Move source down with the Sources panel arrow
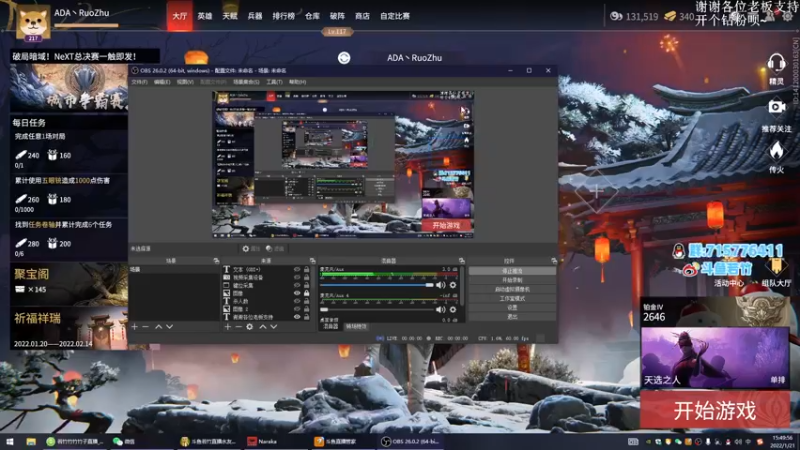The height and width of the screenshot is (450, 800). (x=274, y=327)
